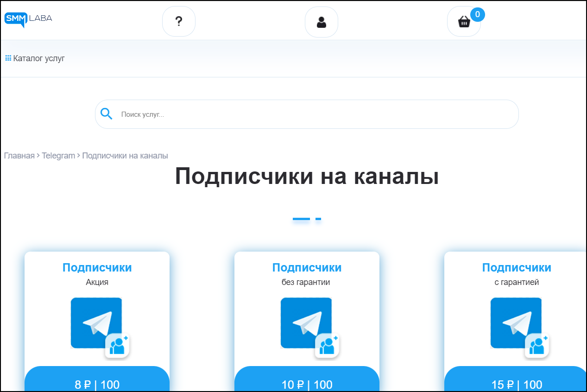The height and width of the screenshot is (392, 587).
Task: Open the shopping basket cart icon
Action: pos(464,21)
